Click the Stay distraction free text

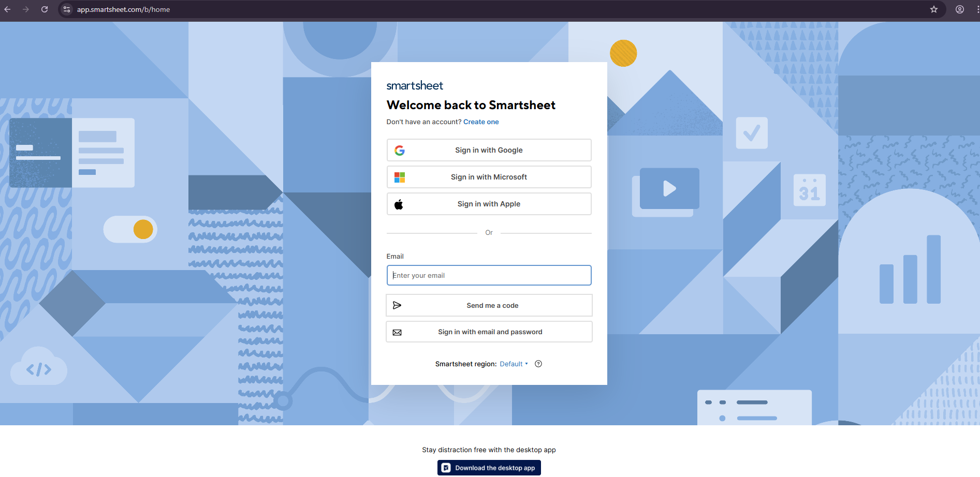click(489, 450)
